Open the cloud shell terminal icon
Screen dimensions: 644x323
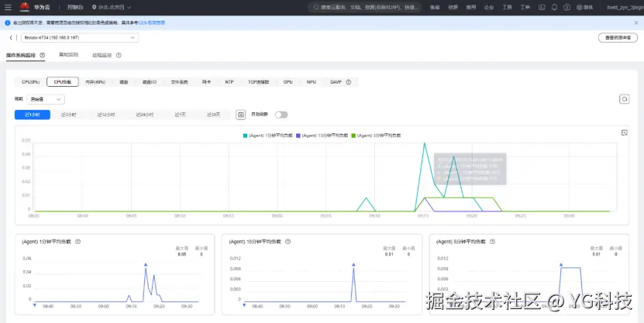tap(542, 8)
